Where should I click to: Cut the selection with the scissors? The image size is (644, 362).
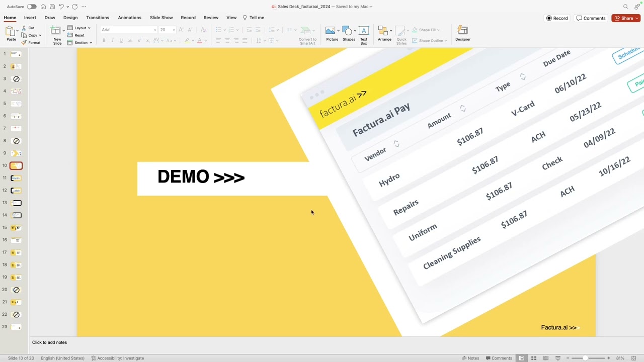[x=28, y=28]
